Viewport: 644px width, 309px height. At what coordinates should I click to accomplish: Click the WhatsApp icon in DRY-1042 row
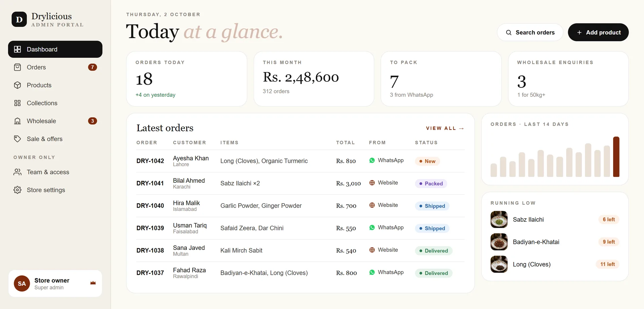point(372,161)
